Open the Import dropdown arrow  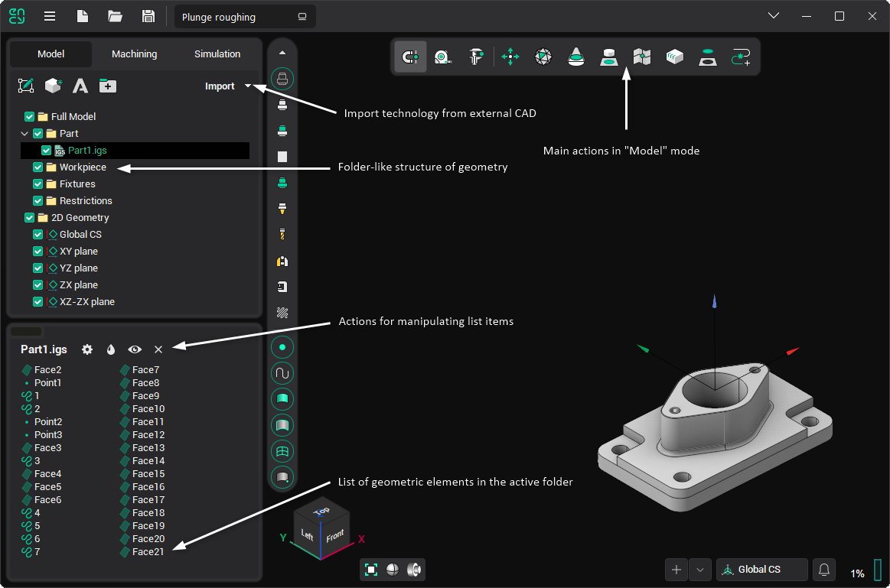coord(247,86)
